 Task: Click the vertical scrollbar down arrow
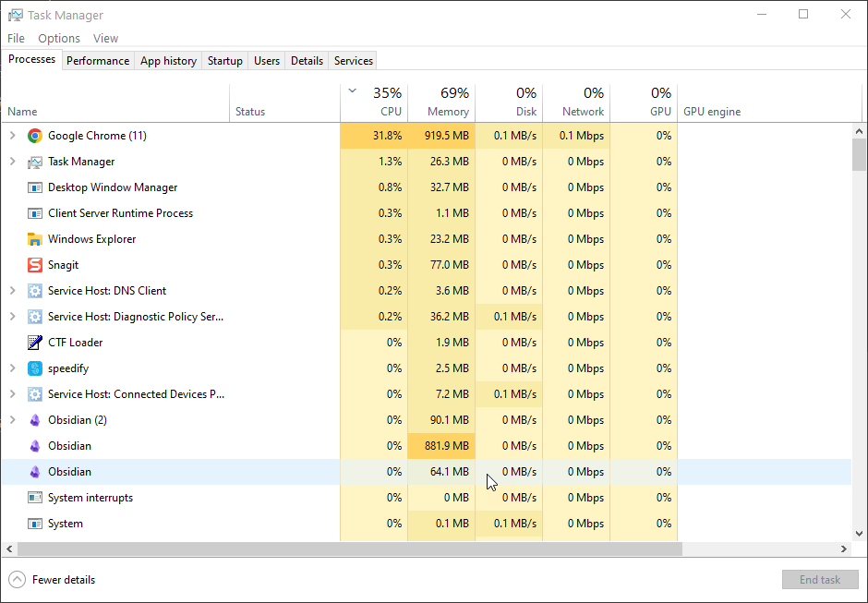click(x=859, y=534)
